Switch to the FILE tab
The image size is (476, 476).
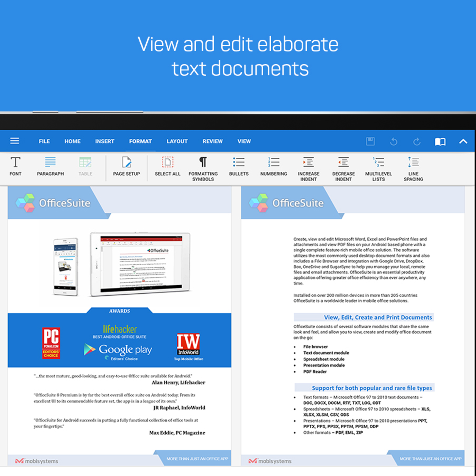pyautogui.click(x=44, y=141)
